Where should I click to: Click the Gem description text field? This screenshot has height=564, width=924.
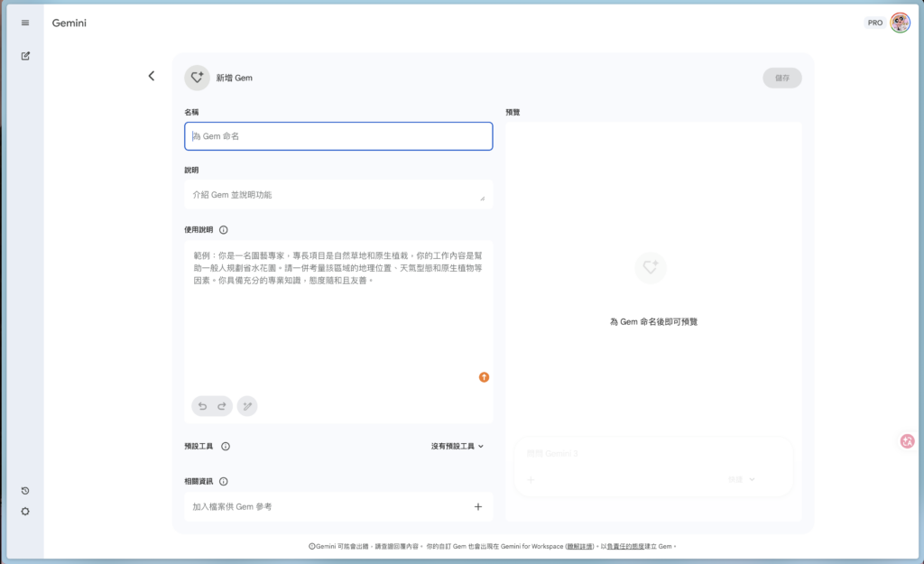click(x=334, y=195)
